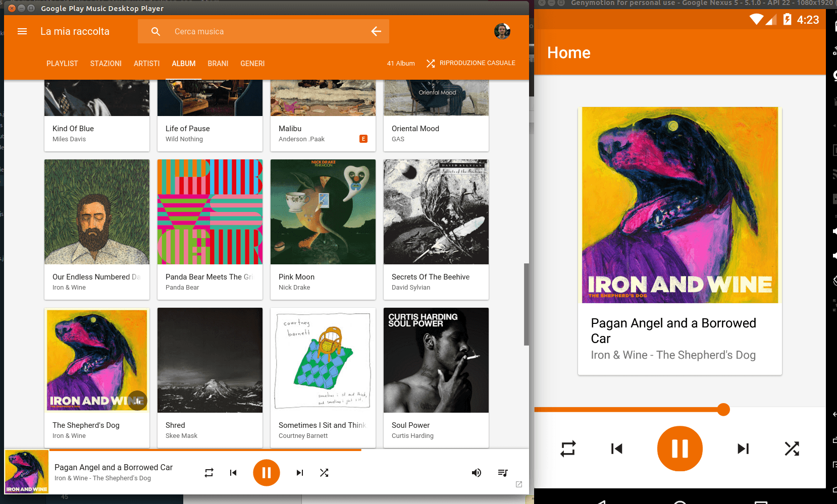
Task: Pause playback in Genymotion Android app
Action: pyautogui.click(x=679, y=449)
